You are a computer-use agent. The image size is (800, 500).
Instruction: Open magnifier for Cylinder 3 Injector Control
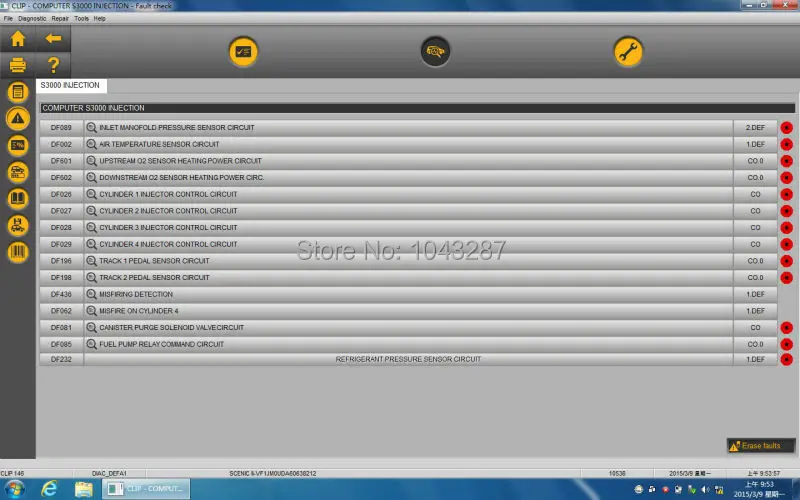tap(91, 228)
